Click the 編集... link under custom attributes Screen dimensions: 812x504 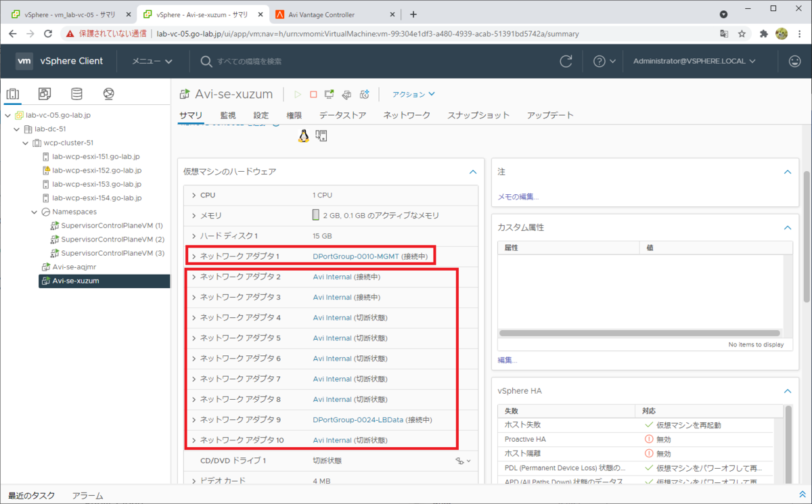coord(507,360)
